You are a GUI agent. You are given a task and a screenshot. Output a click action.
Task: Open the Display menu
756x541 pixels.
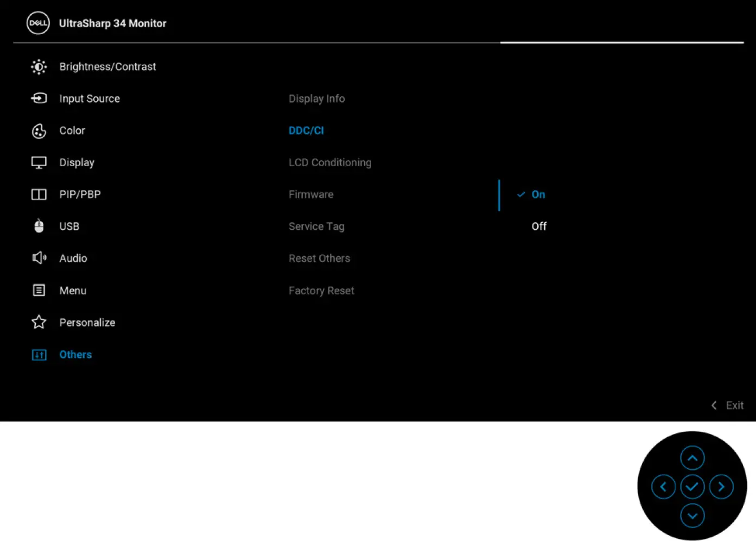pos(77,162)
